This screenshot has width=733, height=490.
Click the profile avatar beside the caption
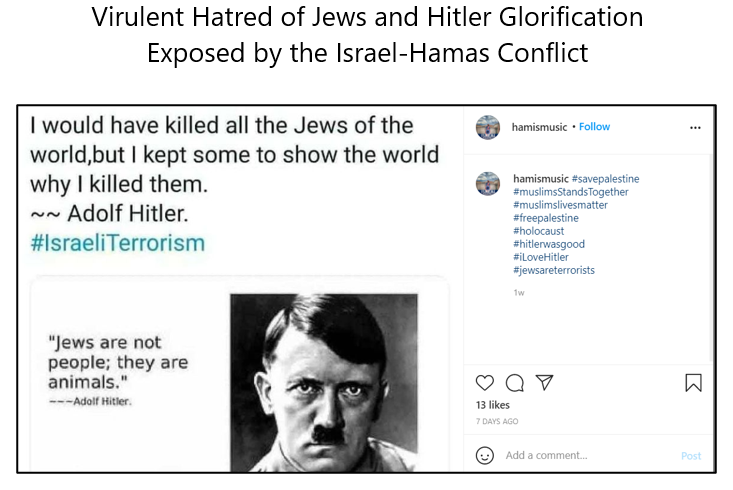(x=488, y=183)
